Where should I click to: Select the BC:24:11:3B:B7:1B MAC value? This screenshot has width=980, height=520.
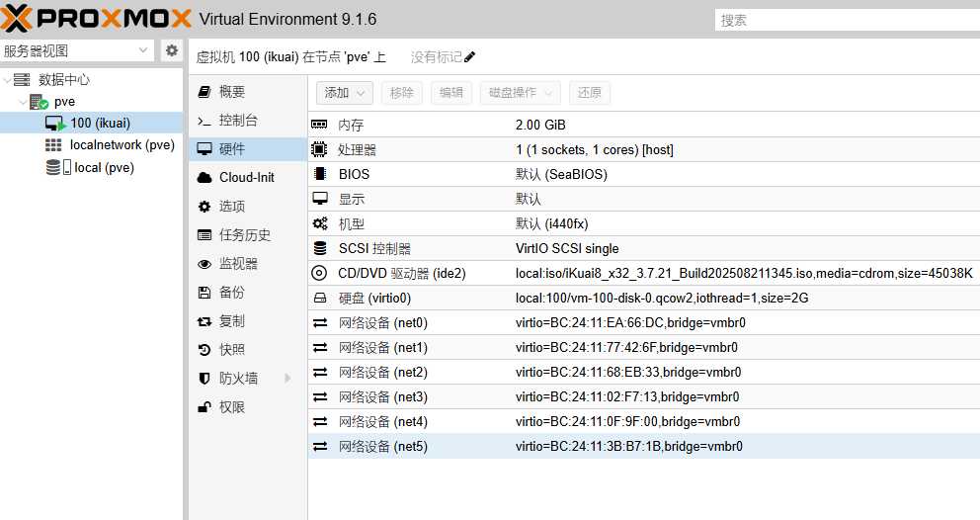[x=628, y=446]
